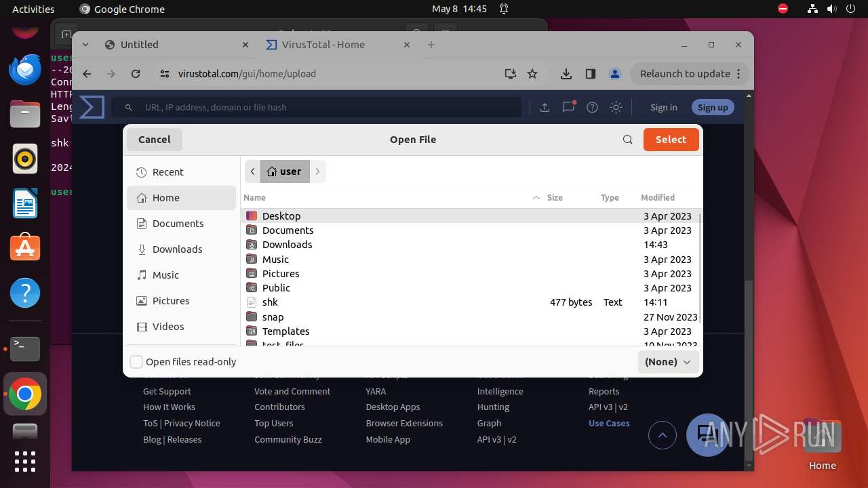Go forward using the path bar right arrow

317,171
